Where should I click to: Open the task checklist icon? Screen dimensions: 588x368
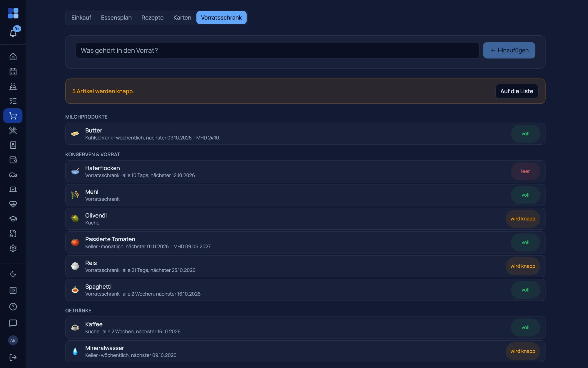point(13,101)
